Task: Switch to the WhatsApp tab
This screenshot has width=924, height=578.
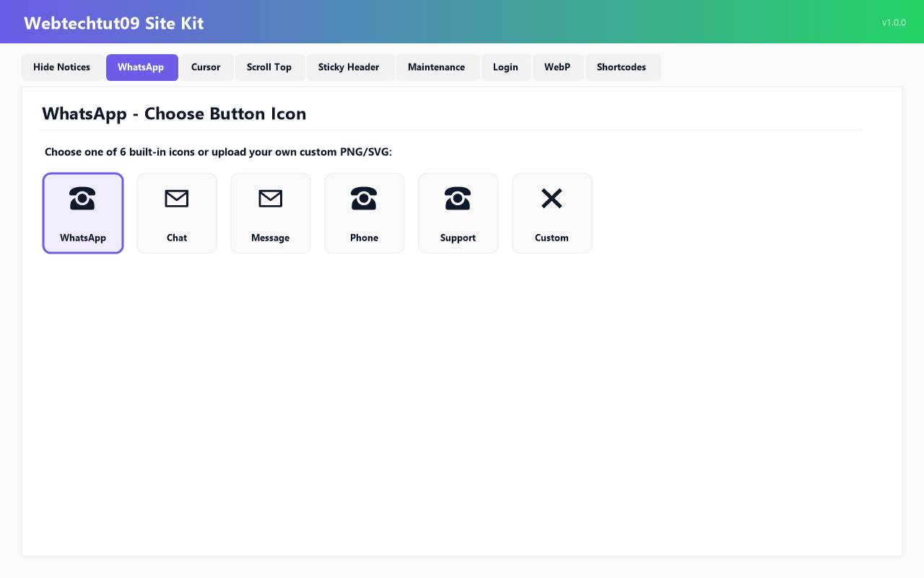Action: [x=141, y=67]
